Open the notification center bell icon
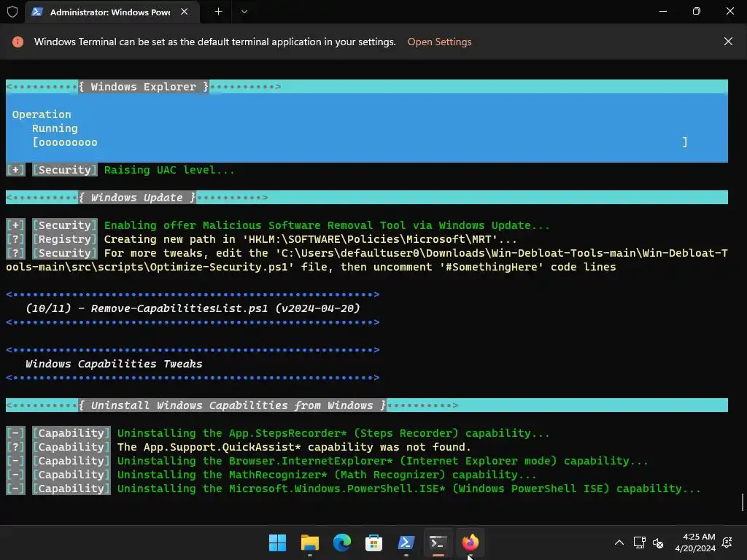Image resolution: width=747 pixels, height=560 pixels. 727,542
